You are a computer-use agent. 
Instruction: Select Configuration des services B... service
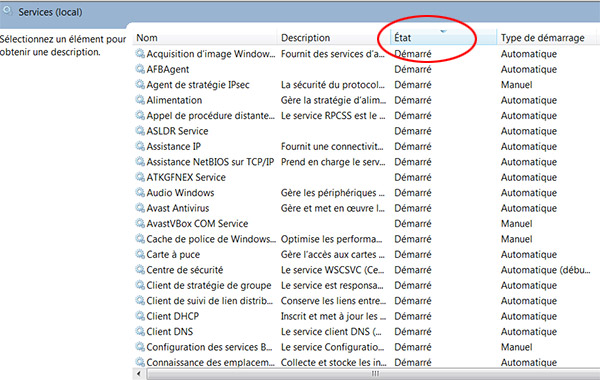click(x=209, y=347)
